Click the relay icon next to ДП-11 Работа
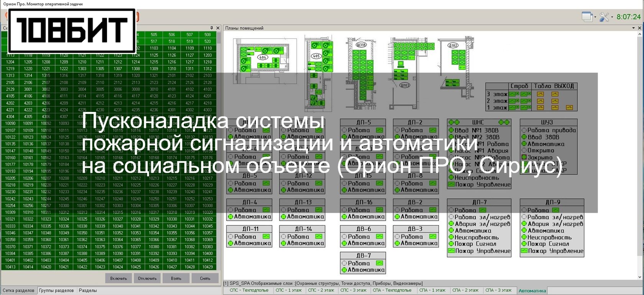Image resolution: width=644 pixels, height=295 pixels. coord(266,237)
